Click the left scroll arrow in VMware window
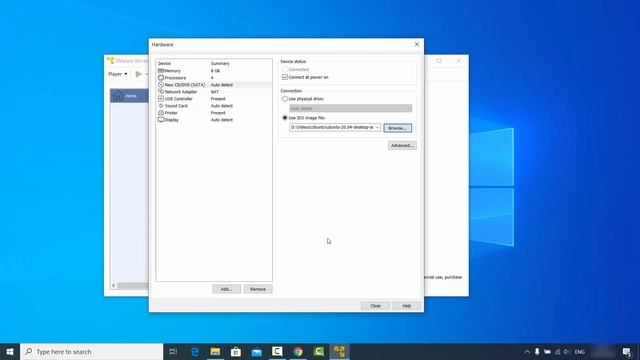 (113, 285)
